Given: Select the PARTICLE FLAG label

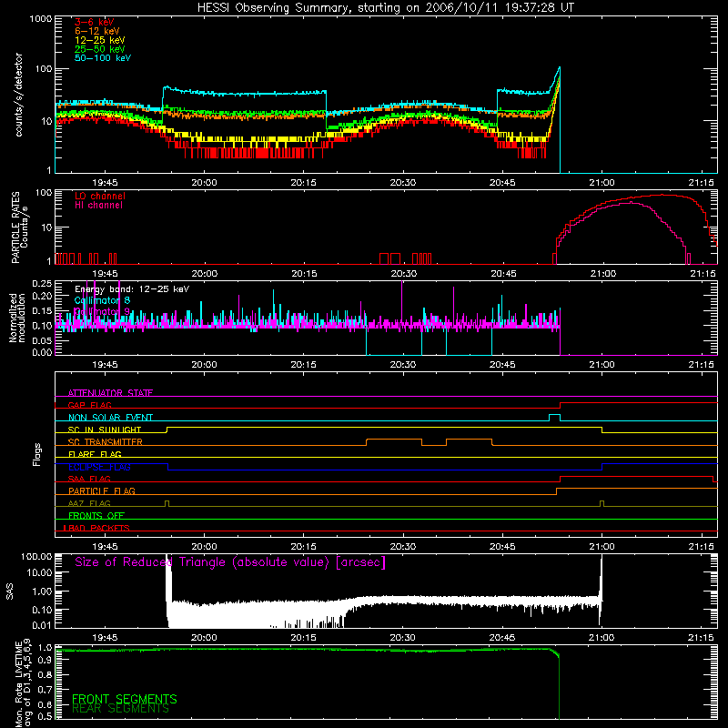Looking at the screenshot, I should coord(102,491).
